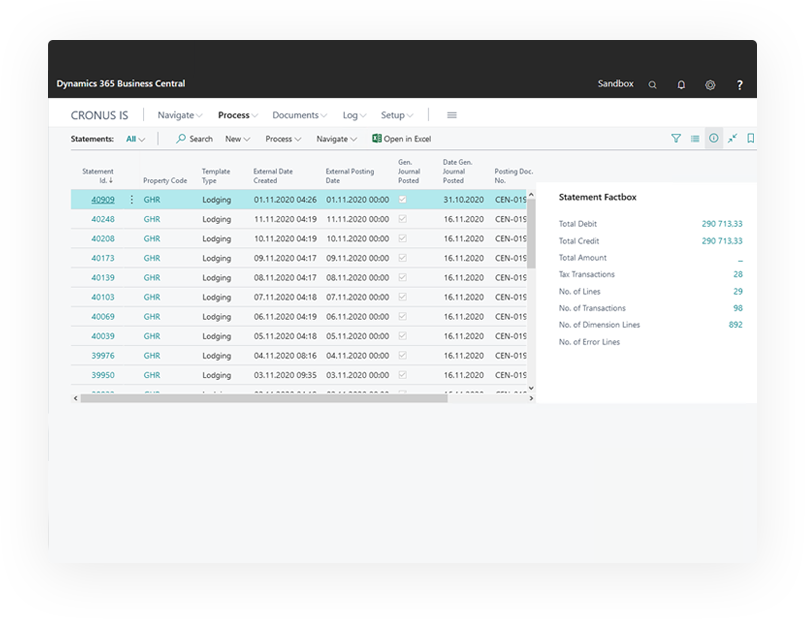This screenshot has height=619, width=805.
Task: Click scroll down arrow of list
Action: [531, 388]
